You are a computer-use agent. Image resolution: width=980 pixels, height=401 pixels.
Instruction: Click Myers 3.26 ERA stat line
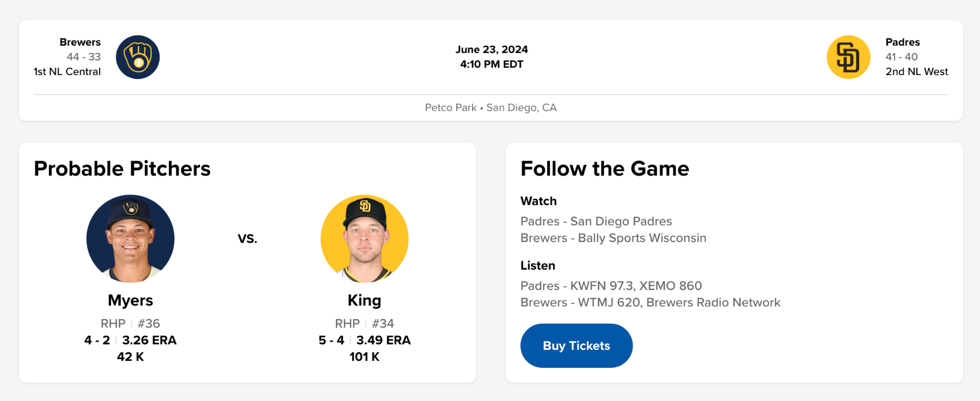coord(149,340)
